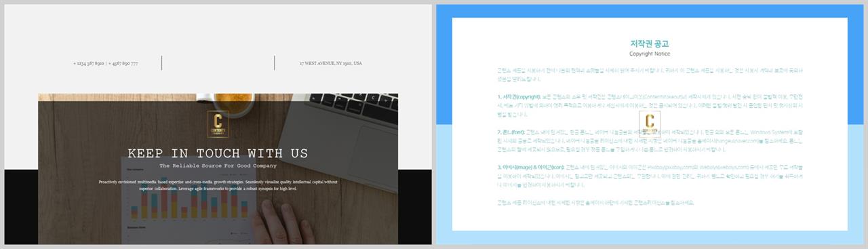Select the Proactively envisioned multimedia paragraph

coord(218,185)
